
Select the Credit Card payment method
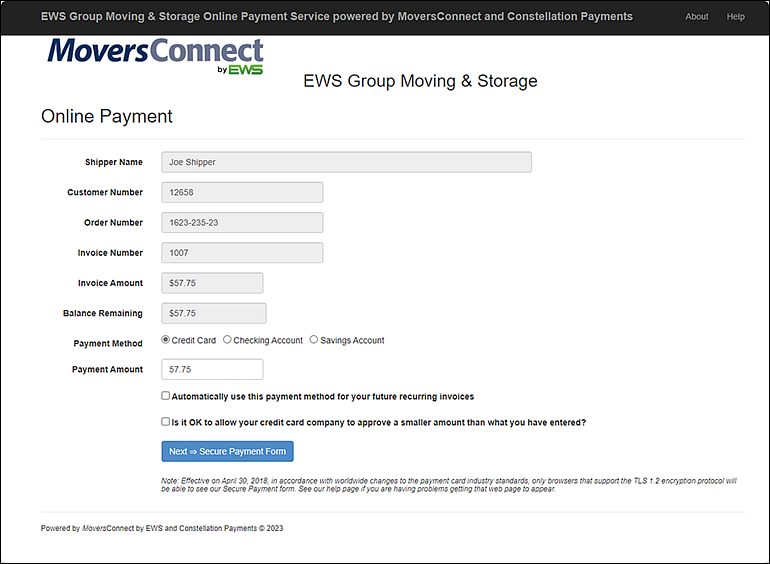pyautogui.click(x=165, y=340)
